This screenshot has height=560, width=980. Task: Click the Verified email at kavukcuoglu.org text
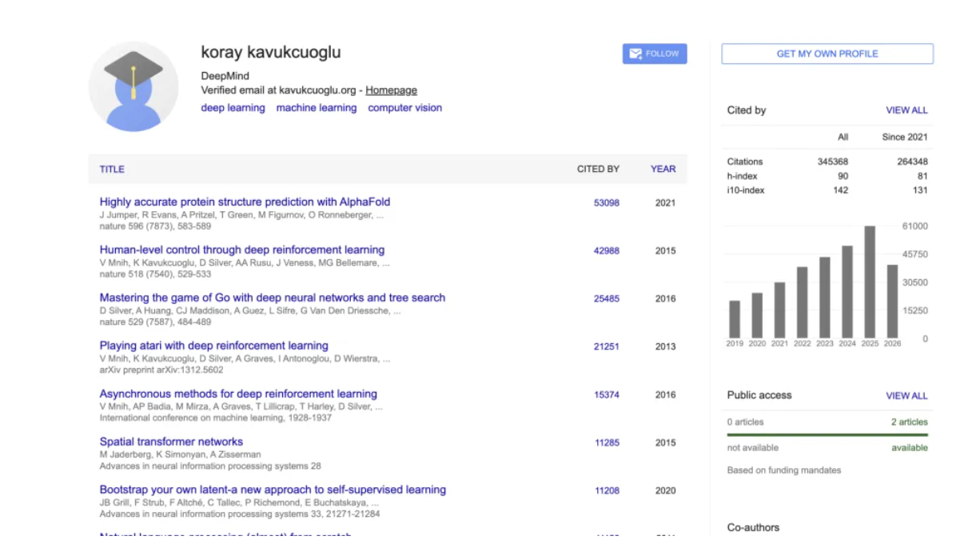click(278, 90)
